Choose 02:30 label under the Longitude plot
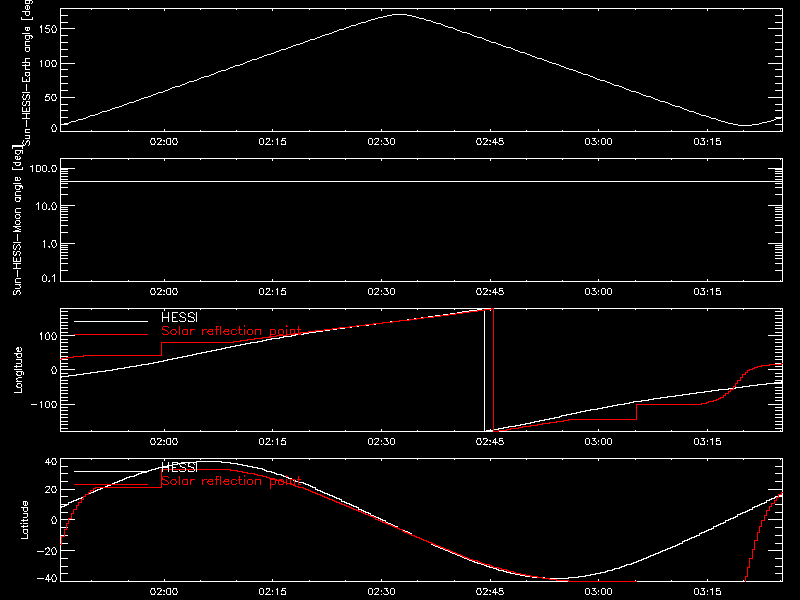Image resolution: width=800 pixels, height=600 pixels. click(381, 442)
